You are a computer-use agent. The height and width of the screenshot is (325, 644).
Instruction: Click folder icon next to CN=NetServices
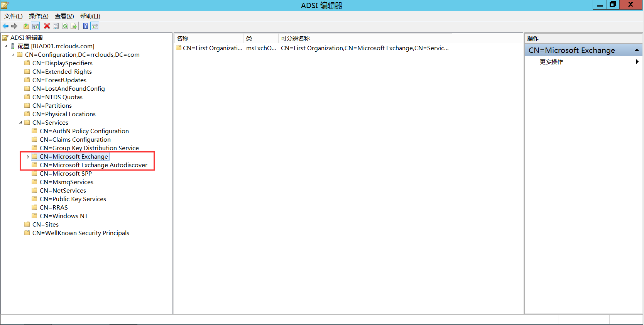[34, 190]
